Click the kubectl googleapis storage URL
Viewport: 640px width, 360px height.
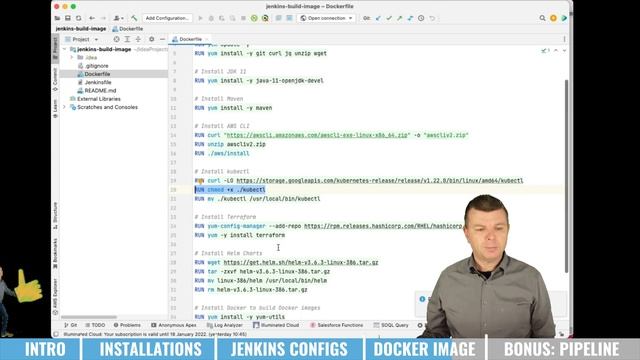point(380,180)
